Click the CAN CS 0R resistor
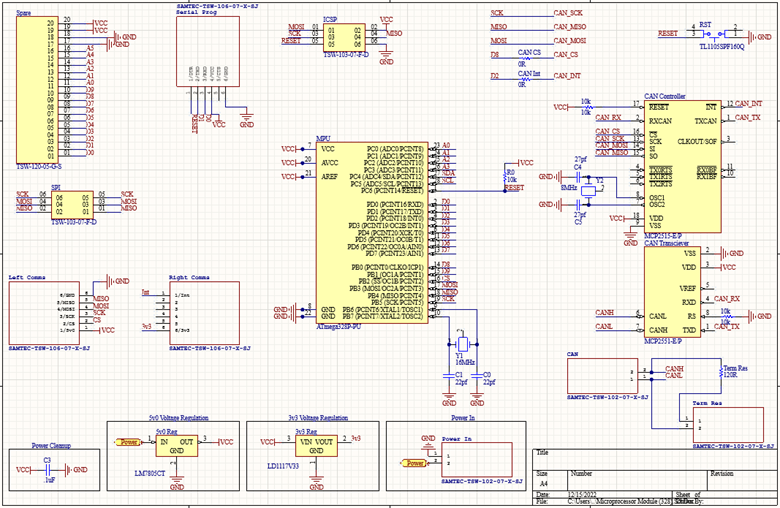This screenshot has width=780, height=508. tap(528, 56)
